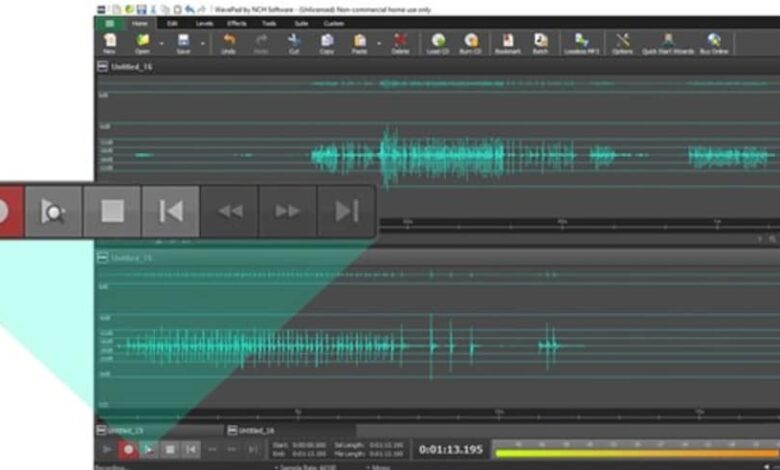Image resolution: width=780 pixels, height=470 pixels.
Task: Jump to start with bottom transport button
Action: (x=191, y=450)
